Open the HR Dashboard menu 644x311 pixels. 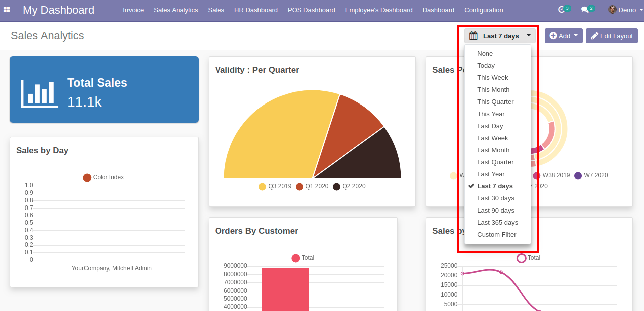pos(255,10)
